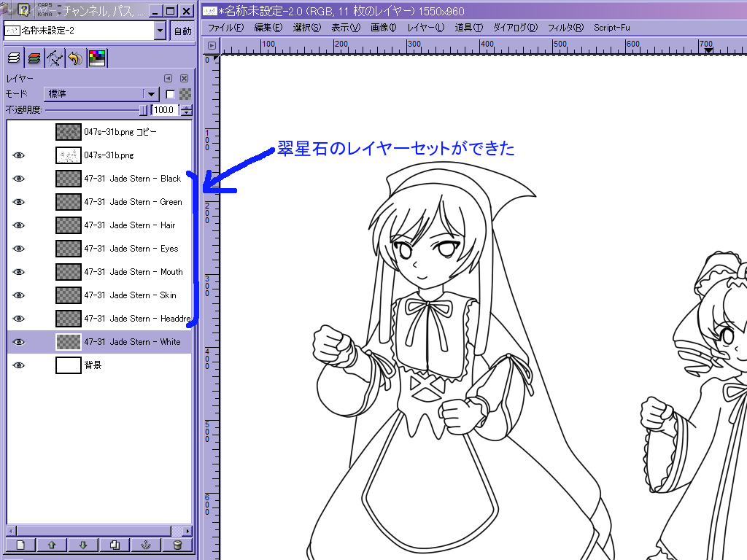Hide the Jade Stern - Green layer
The height and width of the screenshot is (560, 747).
[18, 202]
